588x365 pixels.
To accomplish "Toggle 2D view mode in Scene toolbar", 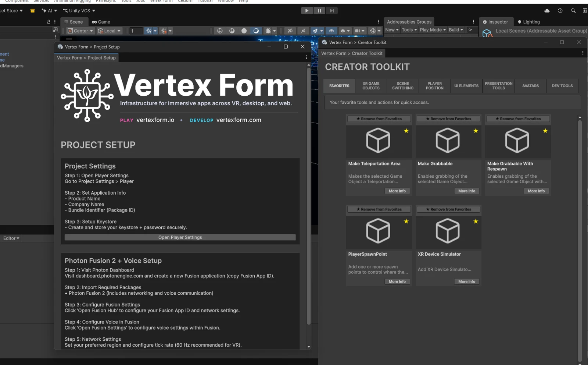I will [x=290, y=31].
